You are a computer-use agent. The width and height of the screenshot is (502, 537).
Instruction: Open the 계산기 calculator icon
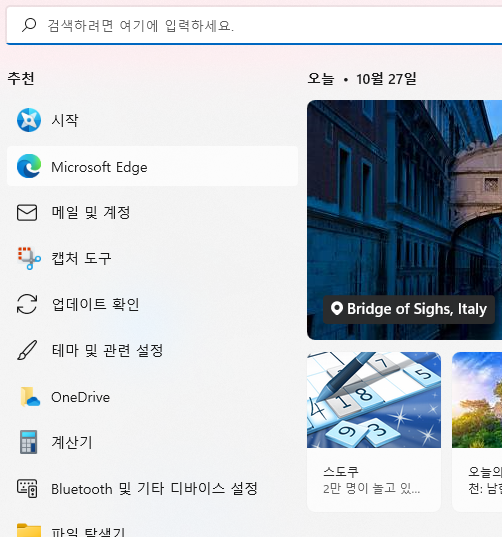click(x=28, y=442)
